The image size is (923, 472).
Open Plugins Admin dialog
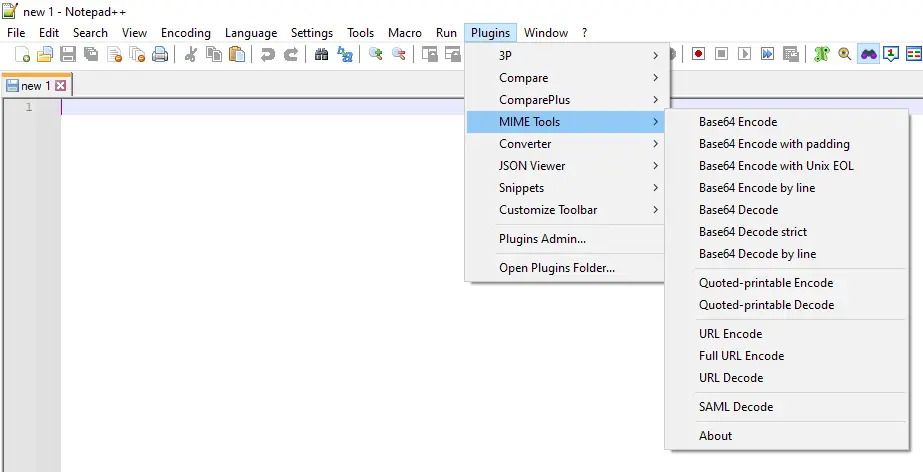click(567, 239)
